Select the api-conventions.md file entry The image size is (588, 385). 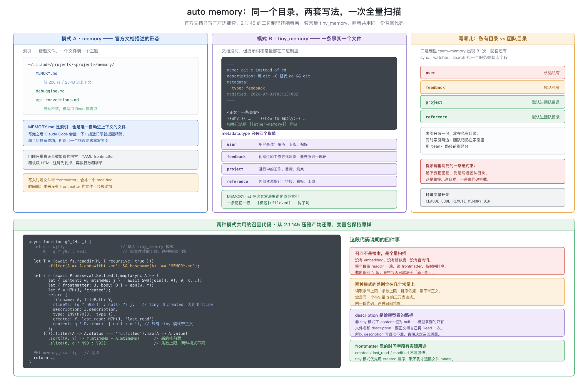57,100
